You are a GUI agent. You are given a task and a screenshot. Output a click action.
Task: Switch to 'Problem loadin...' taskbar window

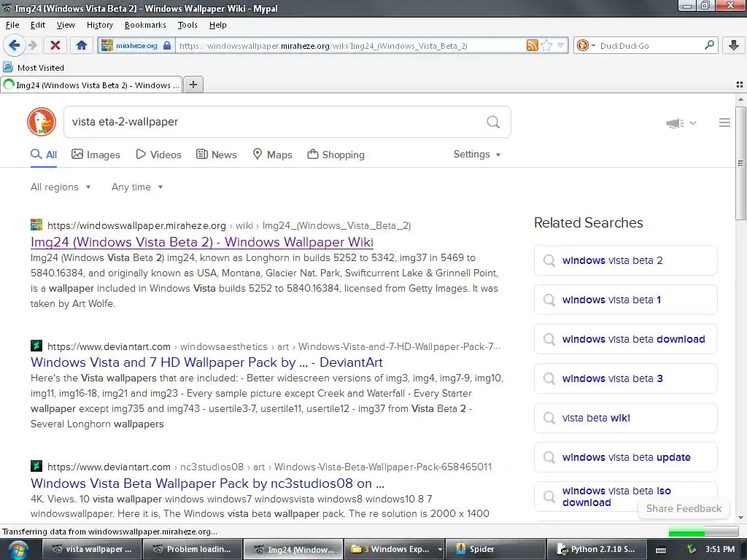coord(193,549)
